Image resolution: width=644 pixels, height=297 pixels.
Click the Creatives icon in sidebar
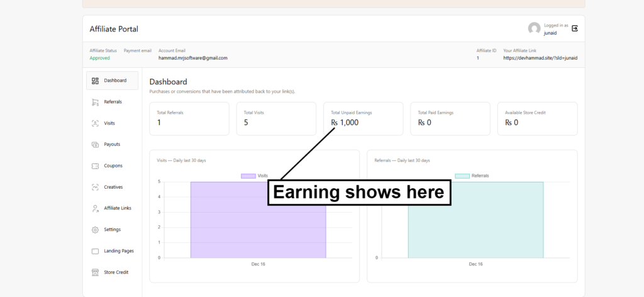pos(95,187)
